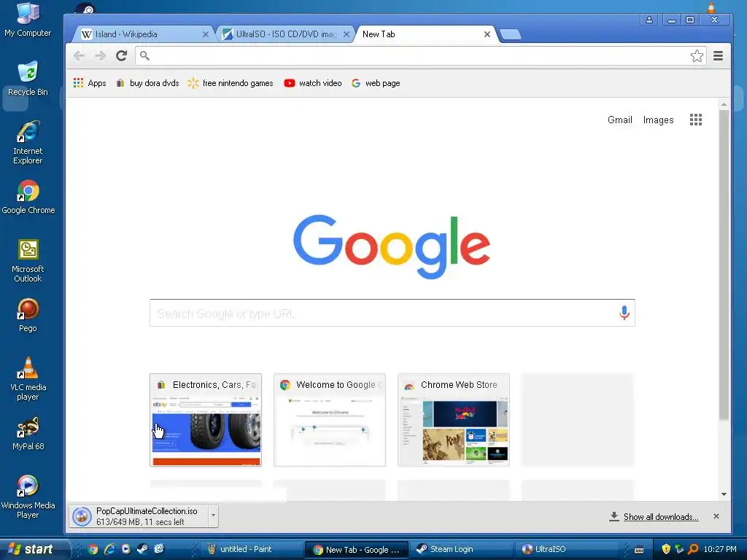Reload the page with the refresh icon
Viewport: 747px width, 560px height.
coord(122,55)
